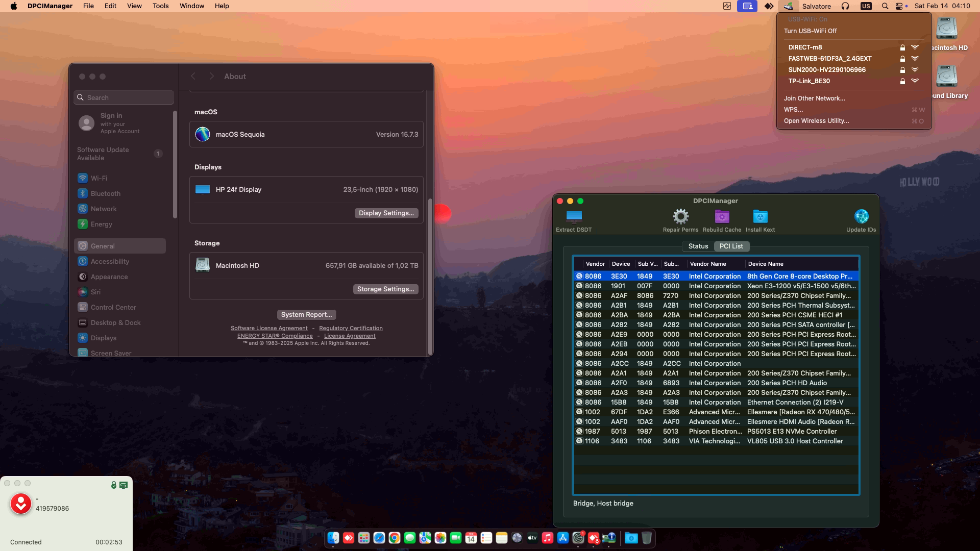The height and width of the screenshot is (551, 980).
Task: Open ENERGY STAR Compliance link
Action: 275,336
